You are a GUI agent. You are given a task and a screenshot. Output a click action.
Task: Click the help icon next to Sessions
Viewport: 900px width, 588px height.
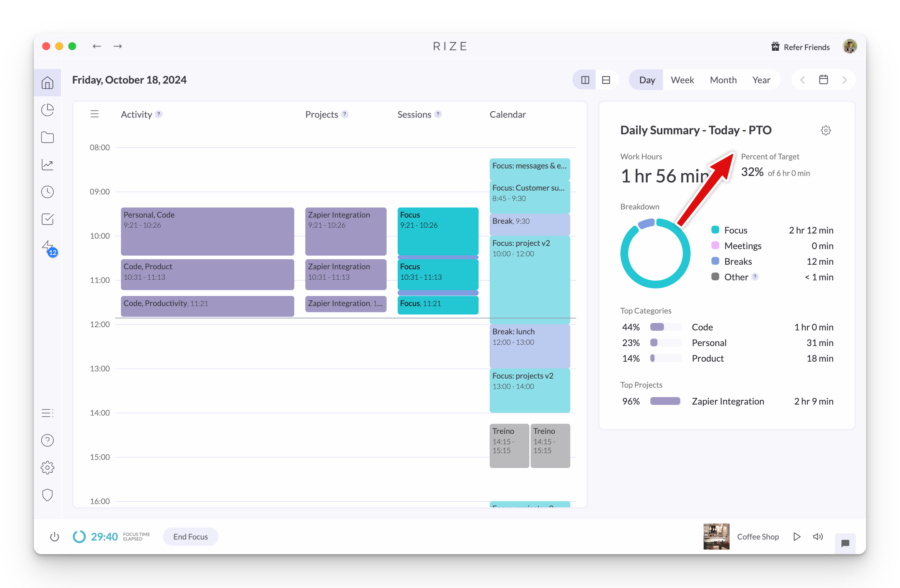pos(438,114)
